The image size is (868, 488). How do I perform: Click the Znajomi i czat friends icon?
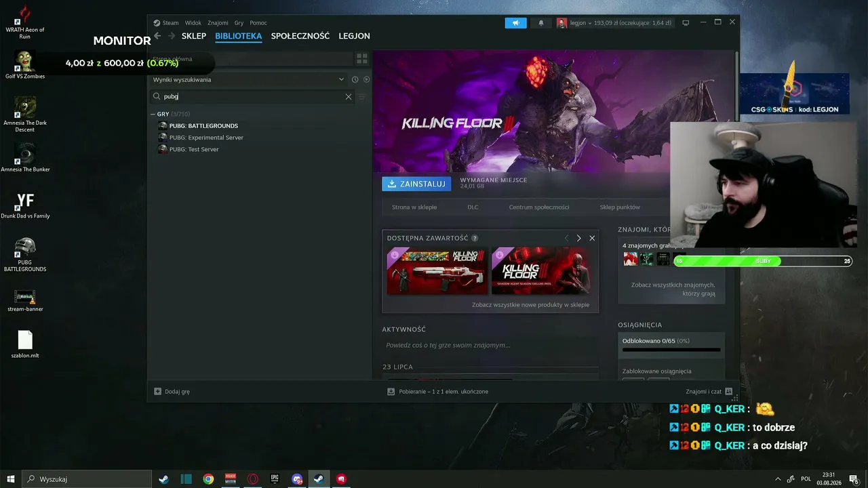[728, 391]
